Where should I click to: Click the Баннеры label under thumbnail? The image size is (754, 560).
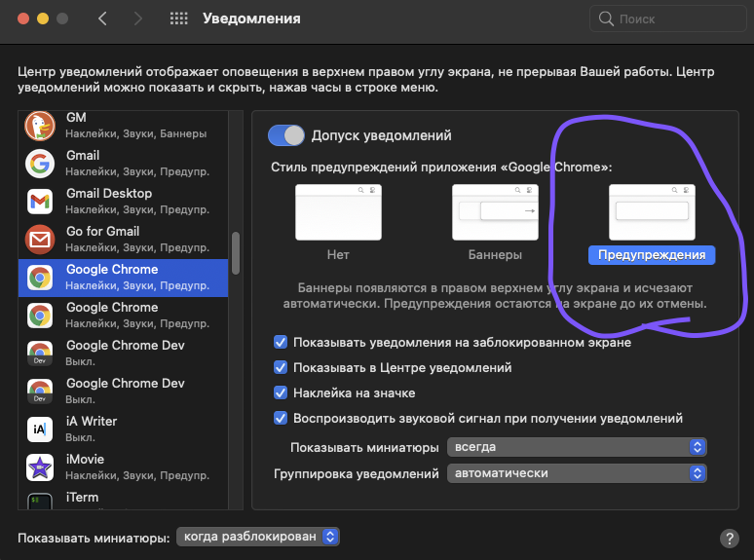point(495,255)
